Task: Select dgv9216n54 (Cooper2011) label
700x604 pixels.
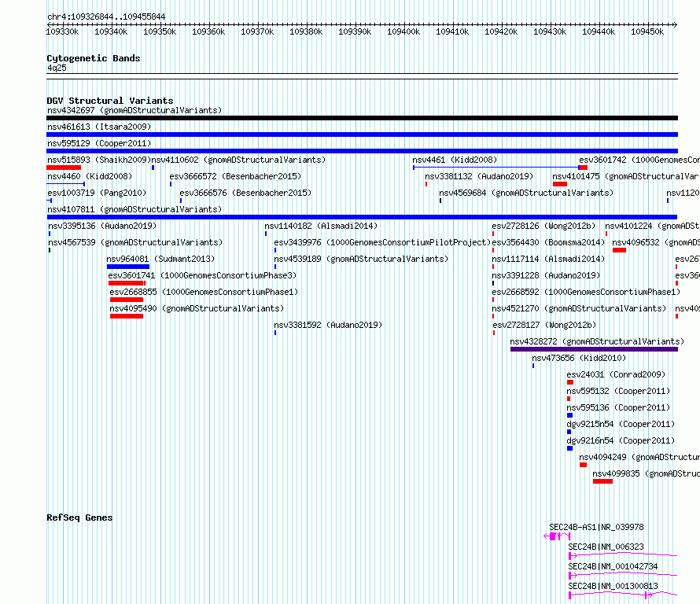Action: coord(621,440)
